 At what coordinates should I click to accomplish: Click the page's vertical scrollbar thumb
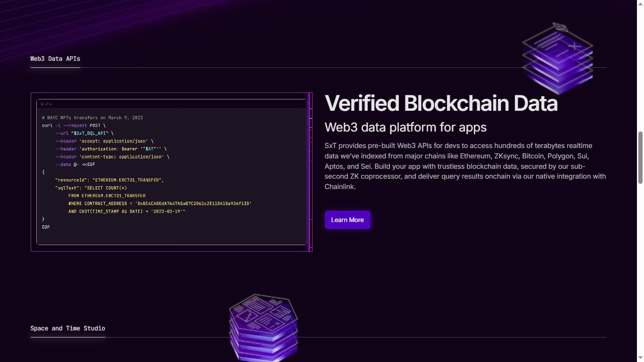click(640, 158)
